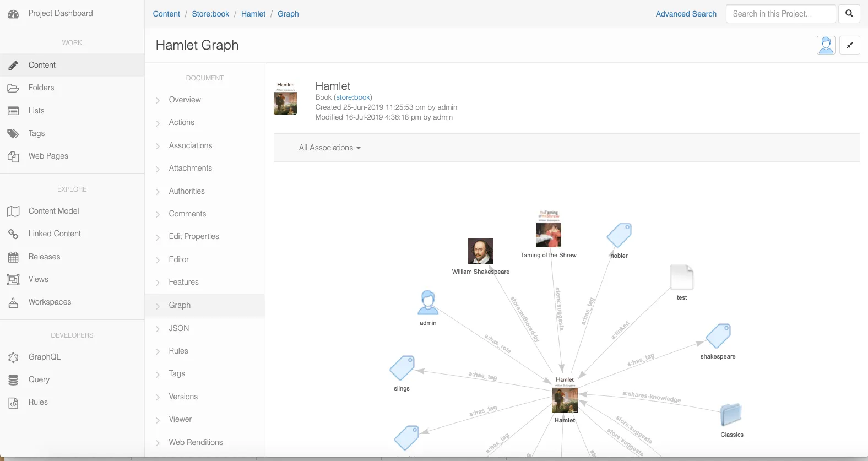868x461 pixels.
Task: Open the All Associations dropdown
Action: 329,148
